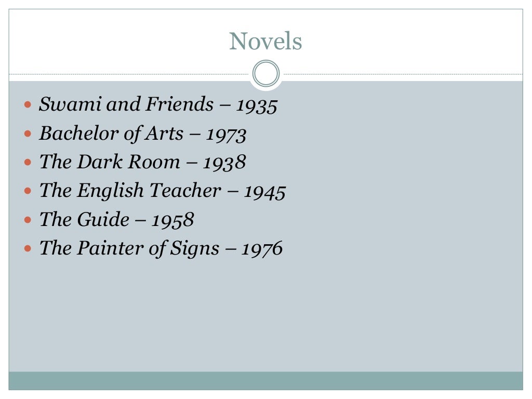
Task: Select the Dark Room bullet marker
Action: 28,162
